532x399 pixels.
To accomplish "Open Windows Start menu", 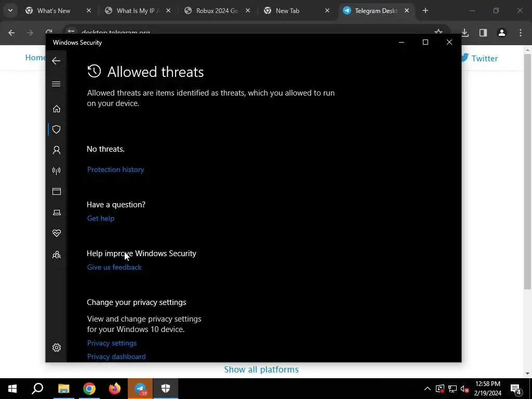I will point(12,389).
